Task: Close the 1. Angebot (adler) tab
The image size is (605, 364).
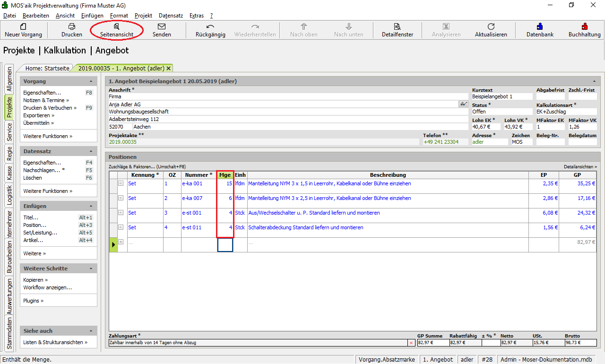Action: tap(169, 69)
